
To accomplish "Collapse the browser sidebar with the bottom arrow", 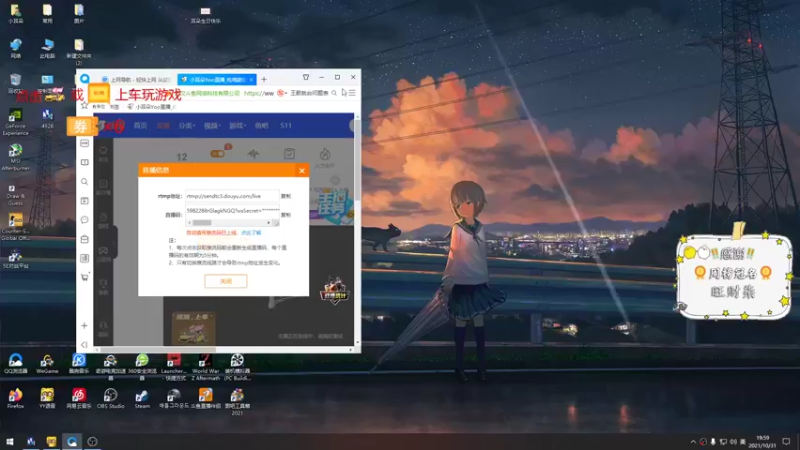I will click(85, 345).
